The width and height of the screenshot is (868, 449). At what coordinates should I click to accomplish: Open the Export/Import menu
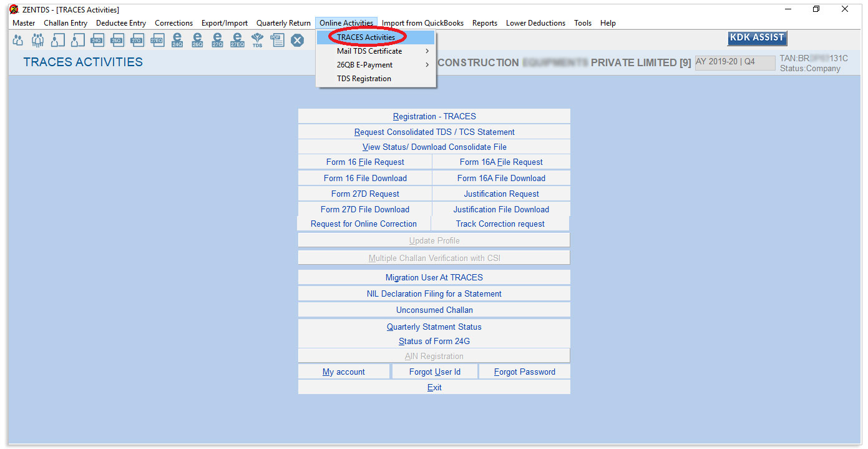tap(225, 23)
